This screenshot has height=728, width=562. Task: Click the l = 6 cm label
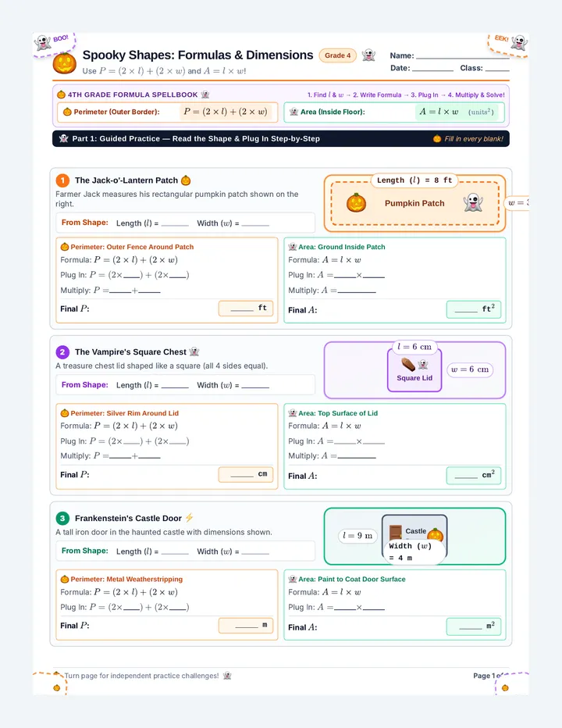point(414,347)
